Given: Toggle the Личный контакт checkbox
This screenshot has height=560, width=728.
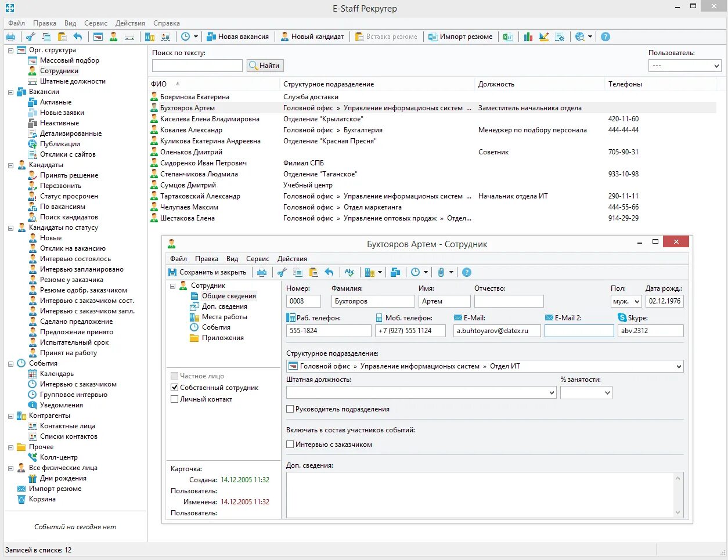Looking at the screenshot, I should click(174, 399).
